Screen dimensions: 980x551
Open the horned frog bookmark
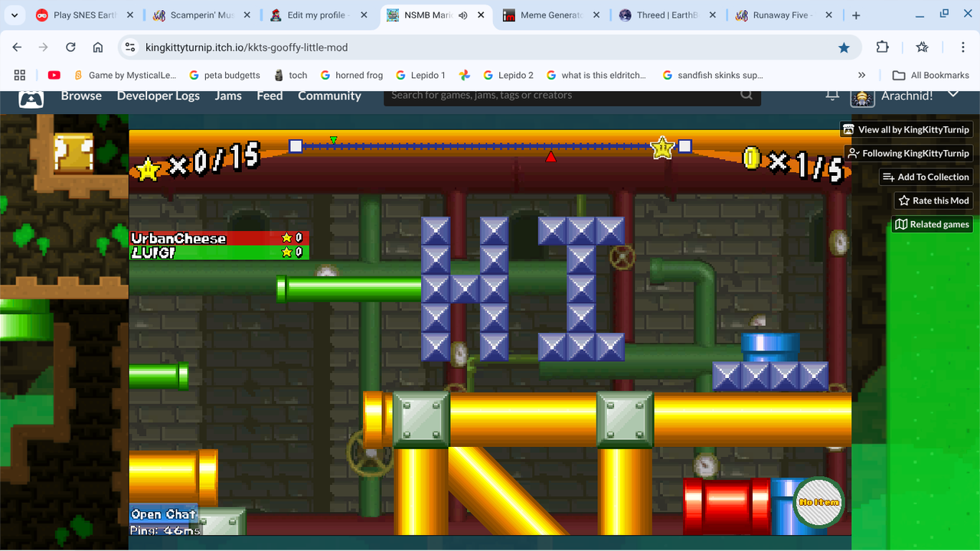click(x=351, y=75)
